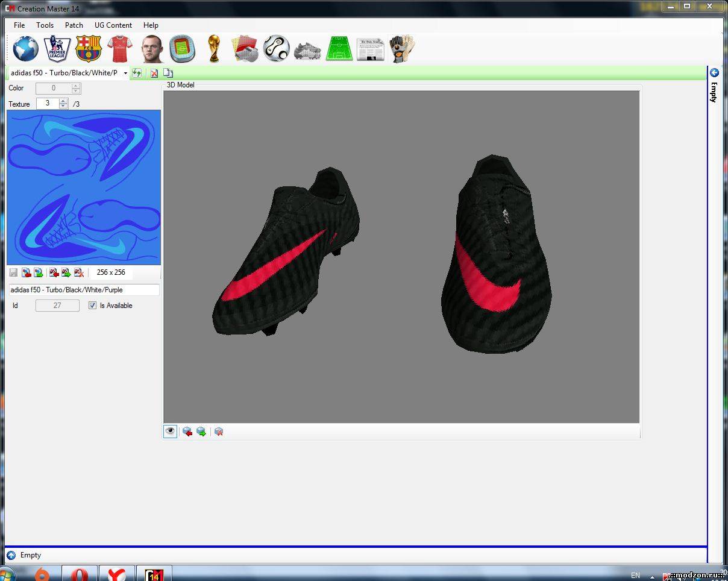
Task: Expand the Empty side panel on the right
Action: pyautogui.click(x=714, y=73)
